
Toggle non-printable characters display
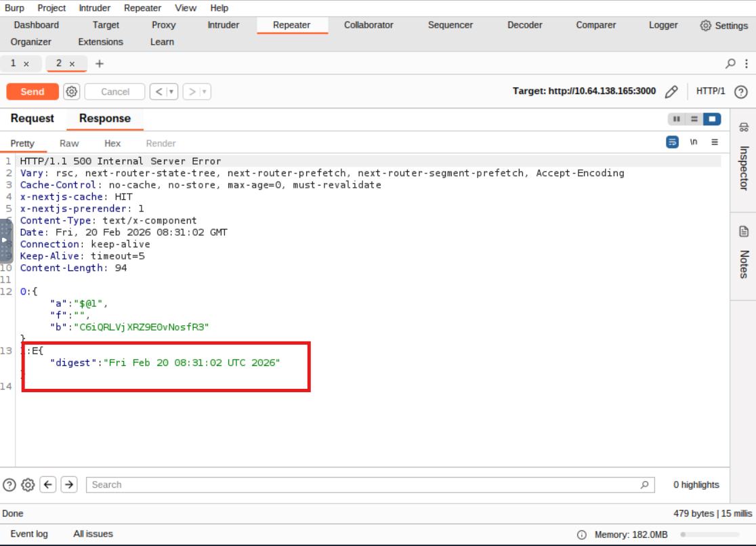click(694, 142)
